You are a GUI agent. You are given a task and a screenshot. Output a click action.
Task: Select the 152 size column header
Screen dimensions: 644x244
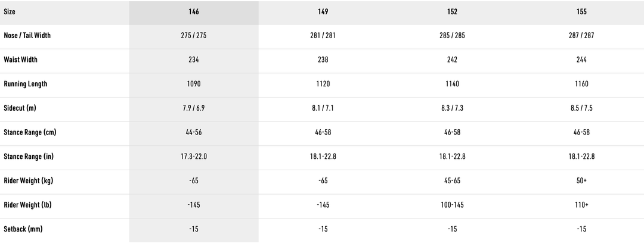pyautogui.click(x=452, y=12)
